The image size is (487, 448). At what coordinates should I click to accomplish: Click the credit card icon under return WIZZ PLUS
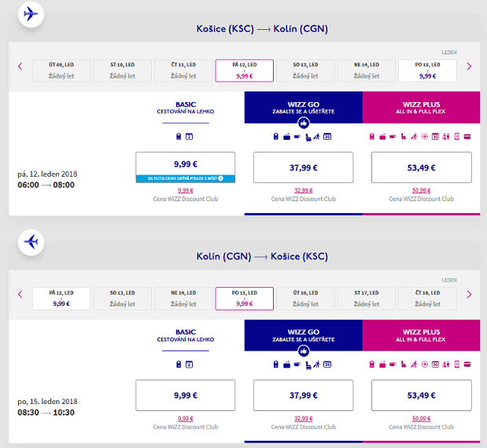[x=467, y=365]
